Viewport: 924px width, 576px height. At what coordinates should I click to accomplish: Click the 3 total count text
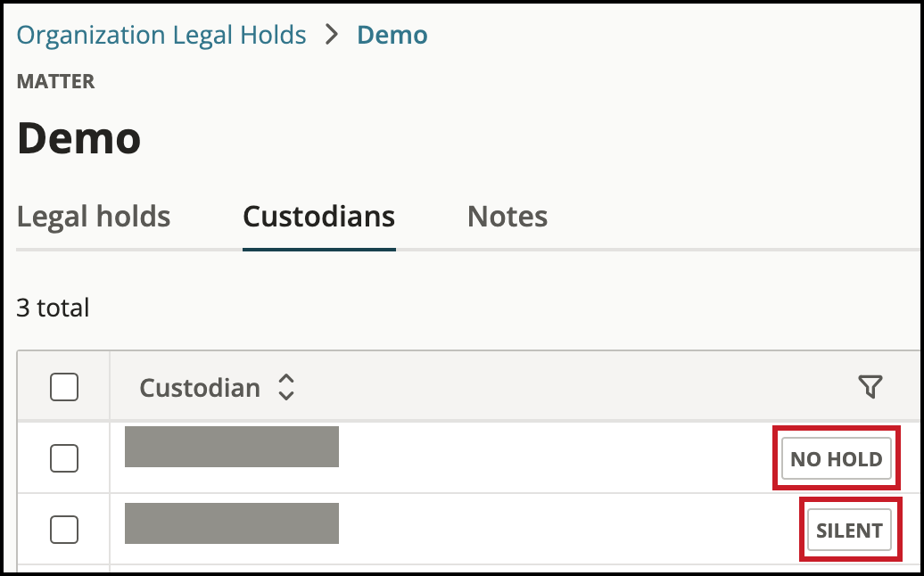click(53, 308)
